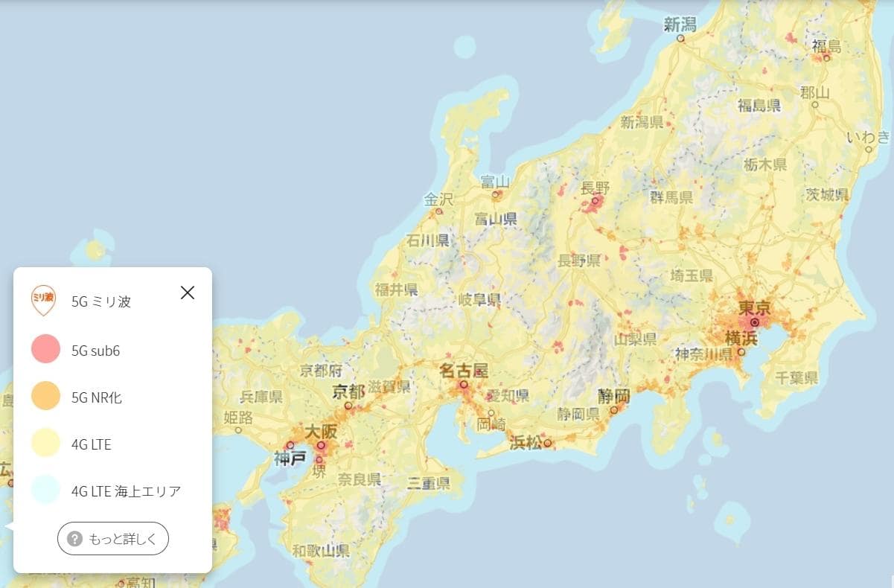
Task: Click the orange 5G NR化 color circle
Action: click(x=44, y=396)
